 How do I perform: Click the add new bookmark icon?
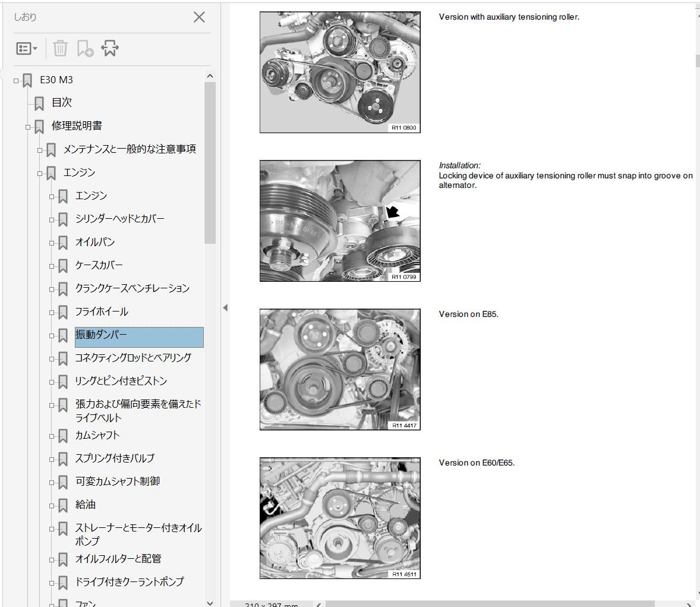[x=85, y=48]
